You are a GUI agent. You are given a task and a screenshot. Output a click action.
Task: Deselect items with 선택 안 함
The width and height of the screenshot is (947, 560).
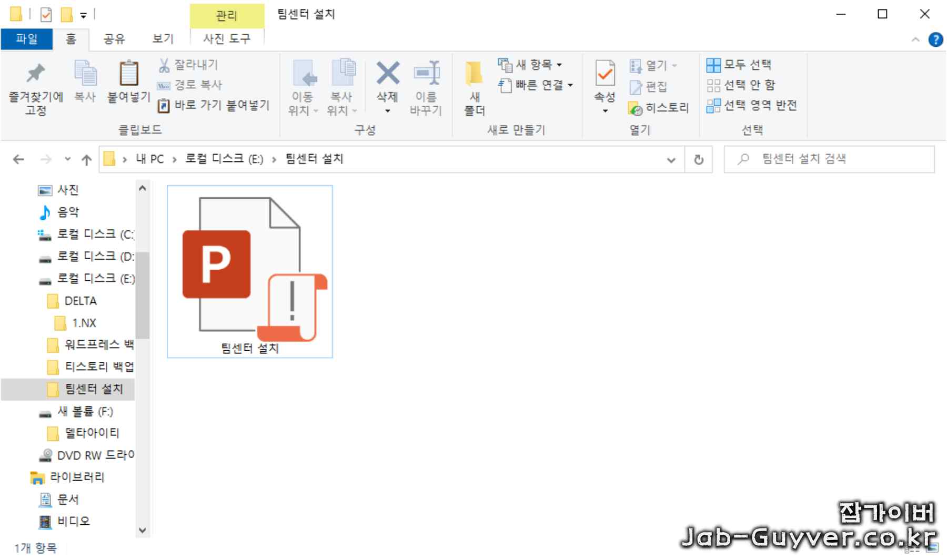[741, 85]
